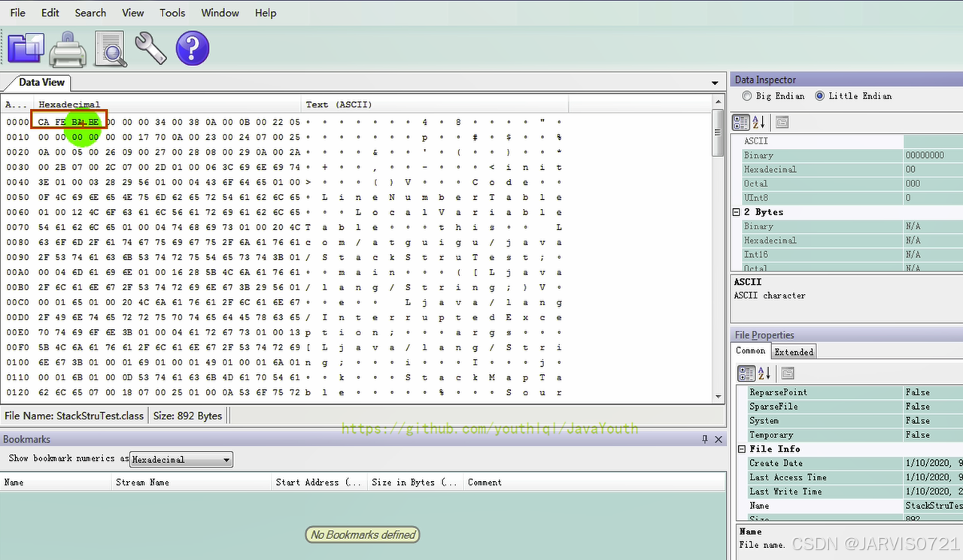963x560 pixels.
Task: Collapse the 2 Bytes group
Action: pyautogui.click(x=737, y=212)
